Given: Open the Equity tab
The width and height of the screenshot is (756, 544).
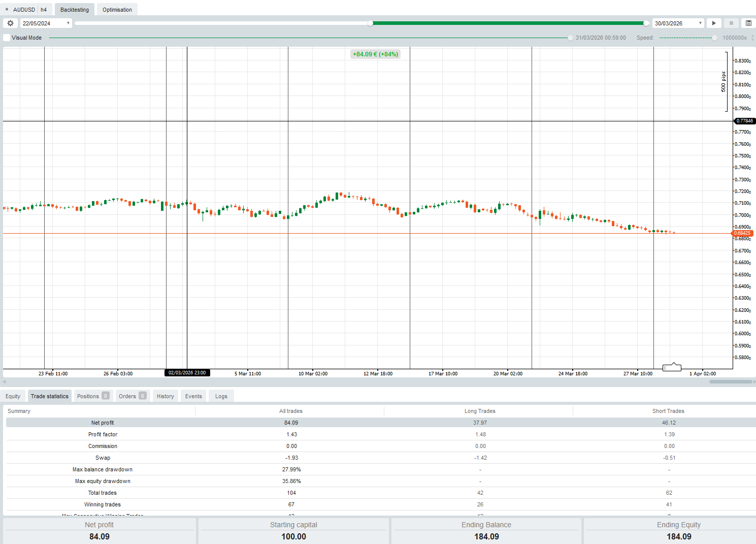Looking at the screenshot, I should pos(13,396).
